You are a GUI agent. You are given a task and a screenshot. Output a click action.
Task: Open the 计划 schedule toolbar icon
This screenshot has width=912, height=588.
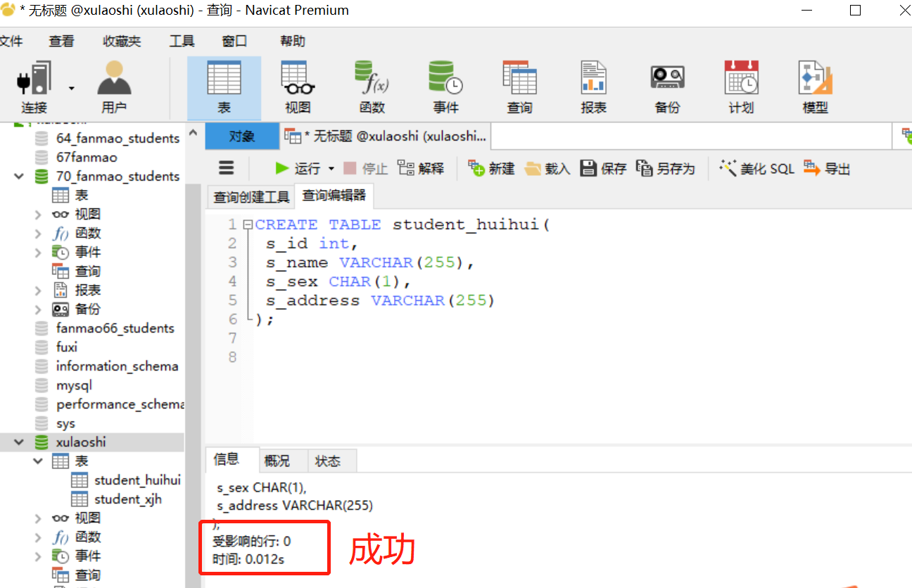(741, 87)
